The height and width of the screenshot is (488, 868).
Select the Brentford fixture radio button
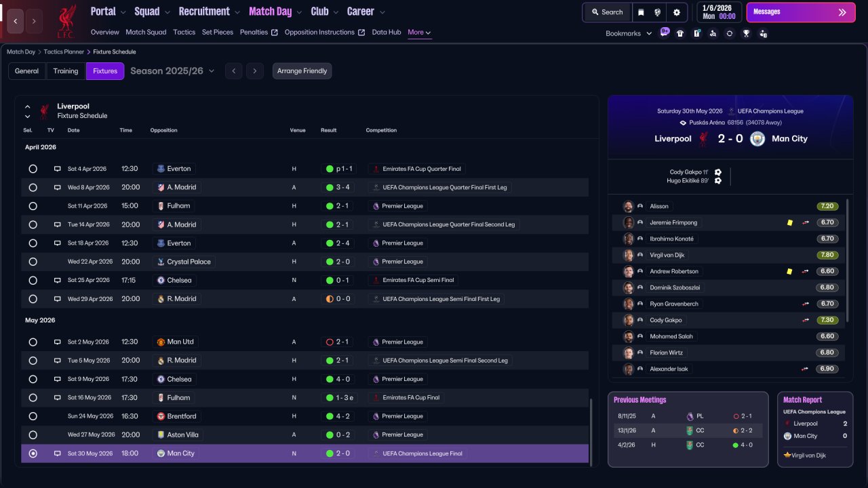(x=33, y=416)
